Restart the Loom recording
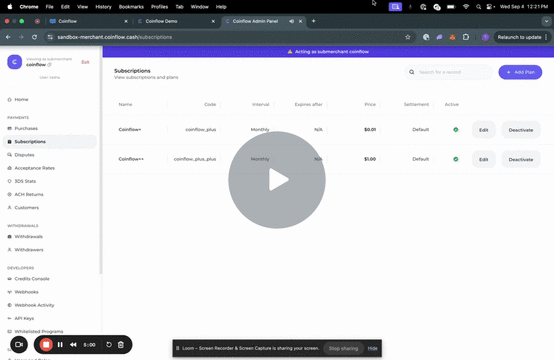This screenshot has width=554, height=360. (109, 344)
